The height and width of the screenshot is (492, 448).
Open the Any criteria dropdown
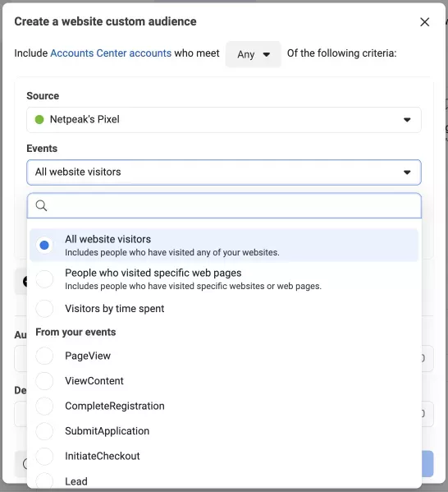[x=254, y=54]
